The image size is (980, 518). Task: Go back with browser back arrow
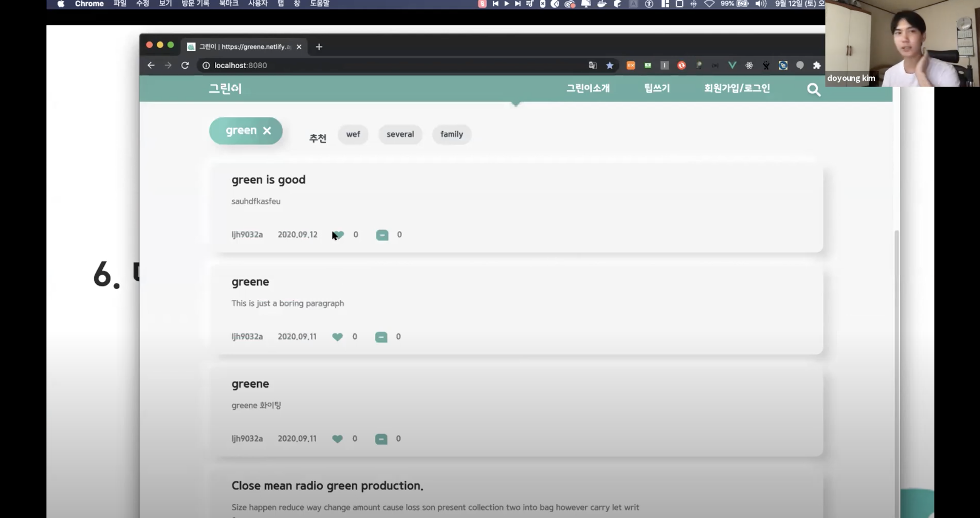click(x=151, y=65)
